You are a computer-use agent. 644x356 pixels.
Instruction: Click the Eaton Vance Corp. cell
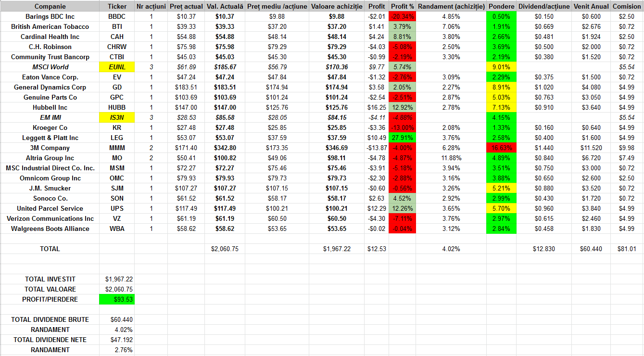pyautogui.click(x=50, y=77)
